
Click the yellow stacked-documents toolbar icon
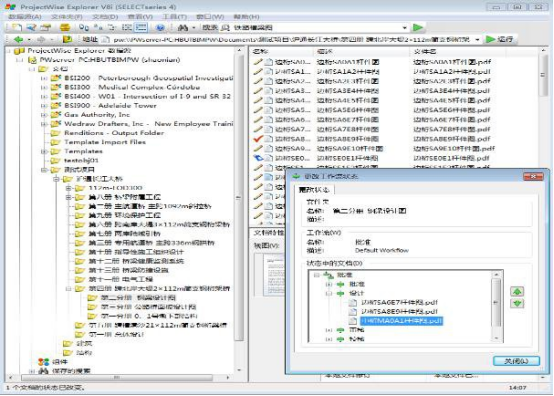coord(65,27)
